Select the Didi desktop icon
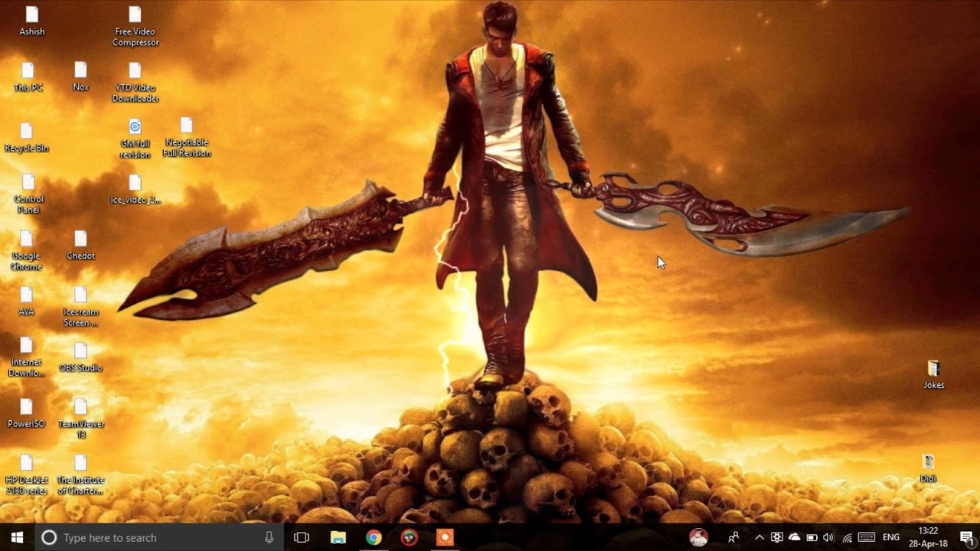This screenshot has width=980, height=551. pos(928,468)
